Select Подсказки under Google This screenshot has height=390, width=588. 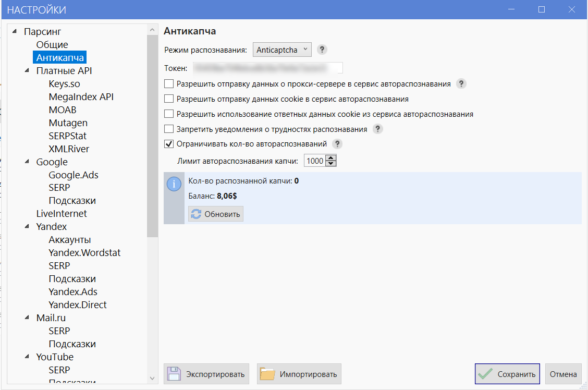72,201
